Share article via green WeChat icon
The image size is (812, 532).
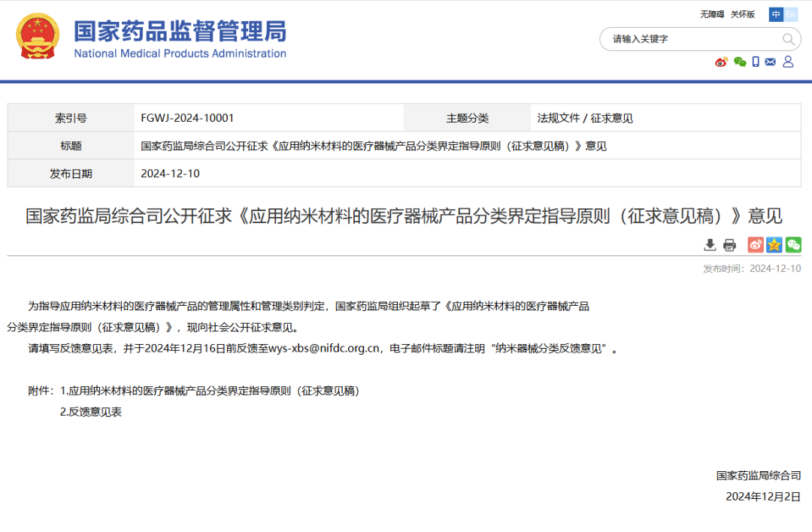[x=793, y=245]
